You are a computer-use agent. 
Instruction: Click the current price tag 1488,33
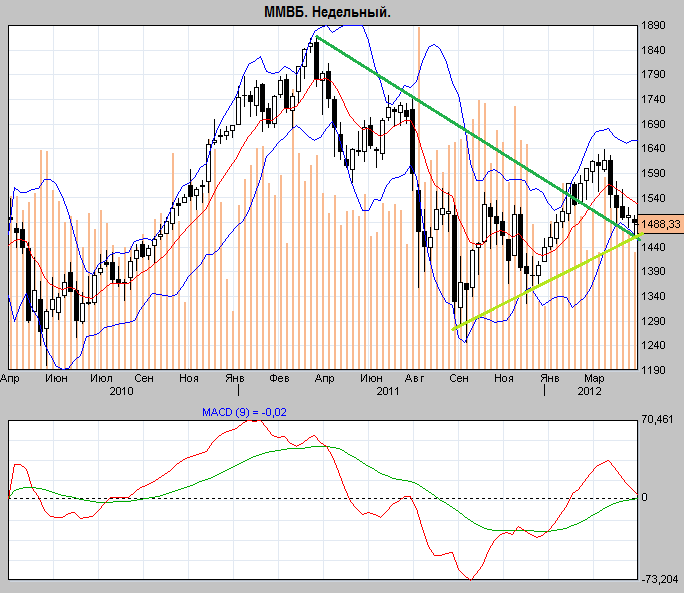(660, 224)
